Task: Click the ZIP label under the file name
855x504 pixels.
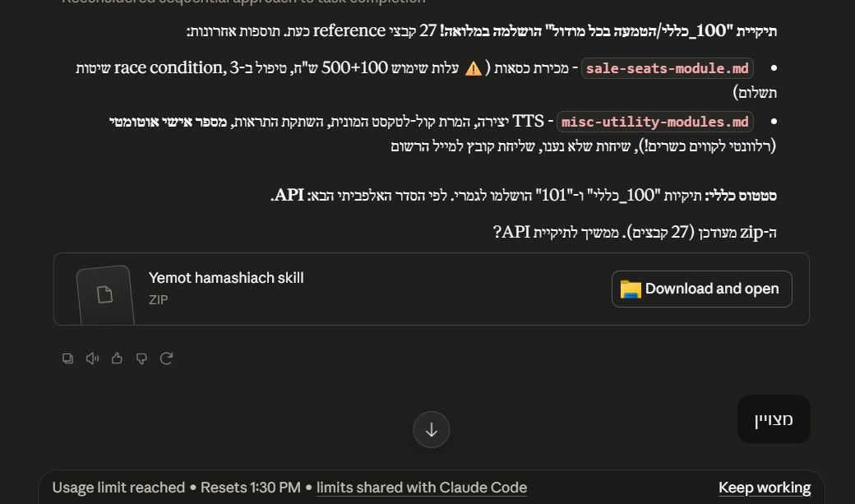Action: pos(158,299)
